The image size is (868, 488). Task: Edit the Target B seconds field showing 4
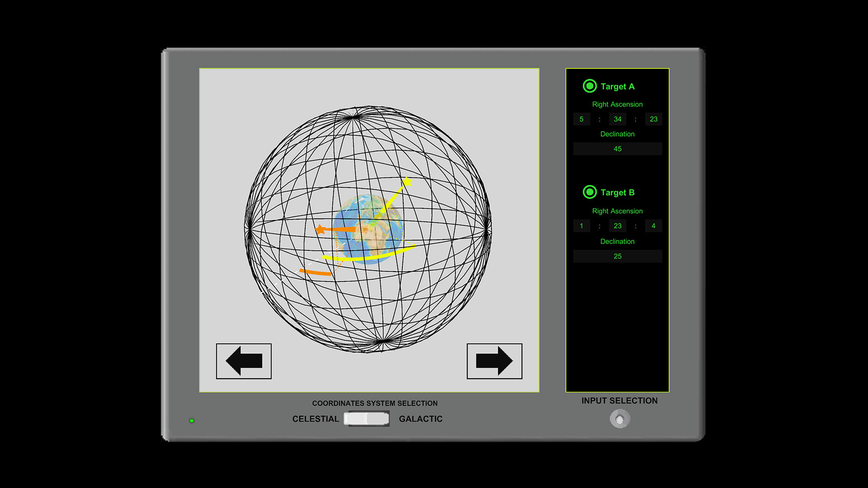click(x=653, y=225)
